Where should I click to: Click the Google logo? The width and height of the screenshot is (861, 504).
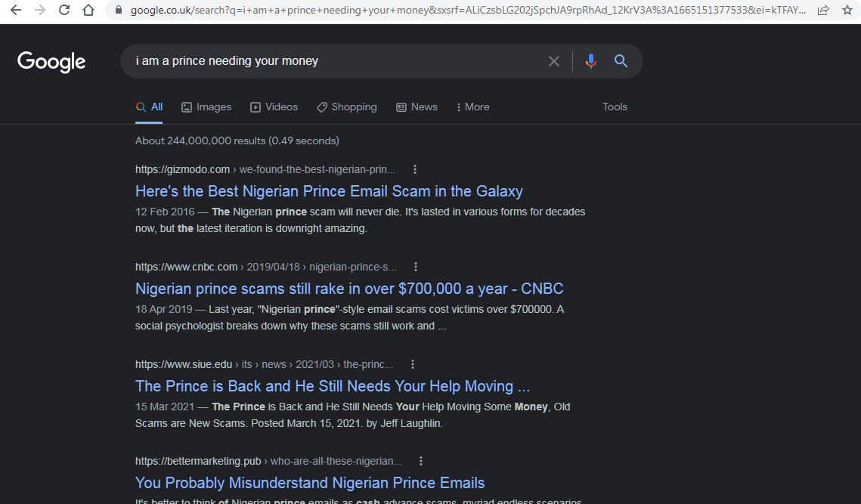pos(51,61)
